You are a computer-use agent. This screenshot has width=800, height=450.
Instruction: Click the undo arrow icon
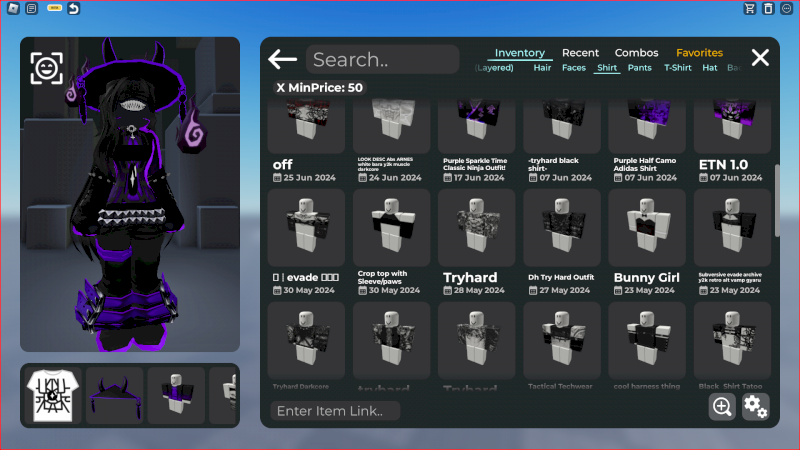pyautogui.click(x=73, y=8)
